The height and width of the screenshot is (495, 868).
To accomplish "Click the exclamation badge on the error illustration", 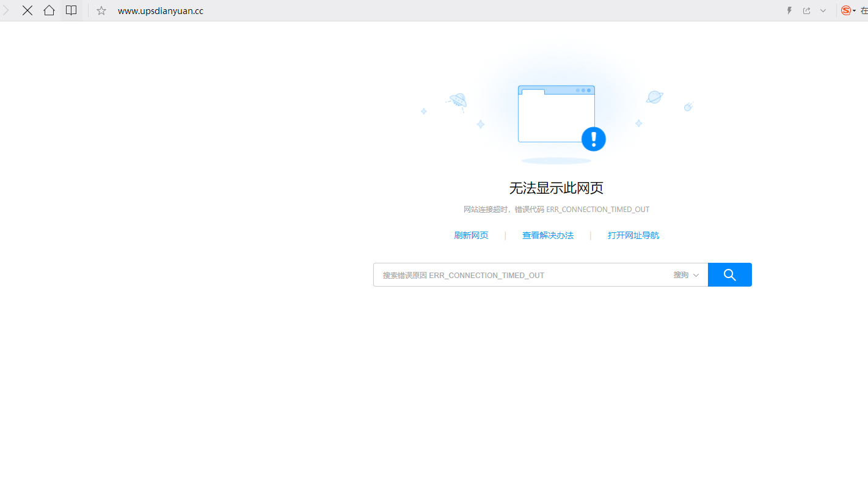I will coord(593,139).
